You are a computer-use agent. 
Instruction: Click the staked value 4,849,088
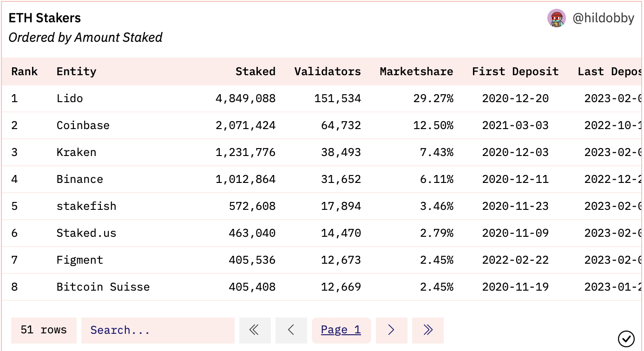pos(245,98)
